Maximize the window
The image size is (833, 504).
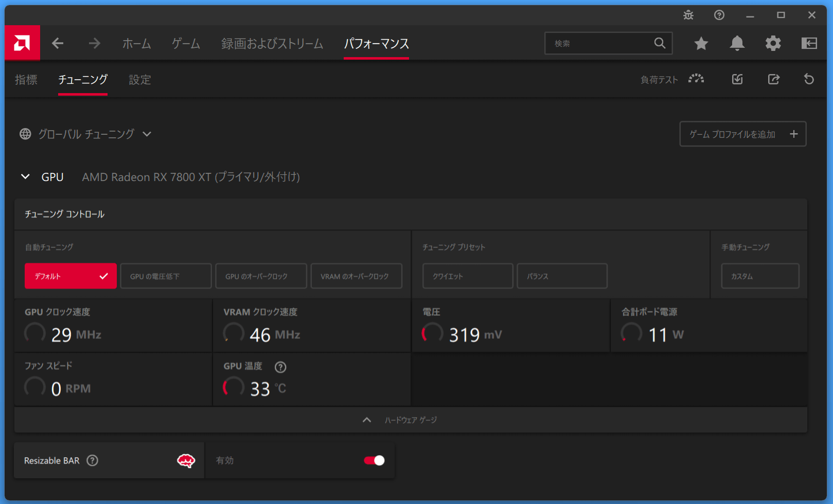(x=781, y=15)
